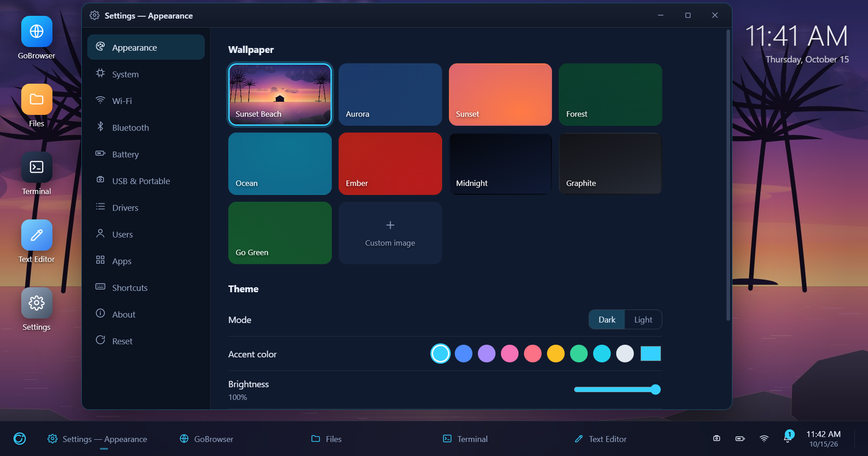Launch Terminal from the desktop shortcut
Viewport: 868px width, 456px height.
tap(37, 167)
